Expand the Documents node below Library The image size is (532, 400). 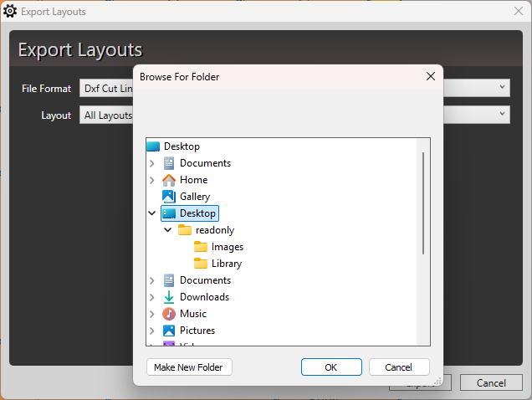click(x=152, y=280)
